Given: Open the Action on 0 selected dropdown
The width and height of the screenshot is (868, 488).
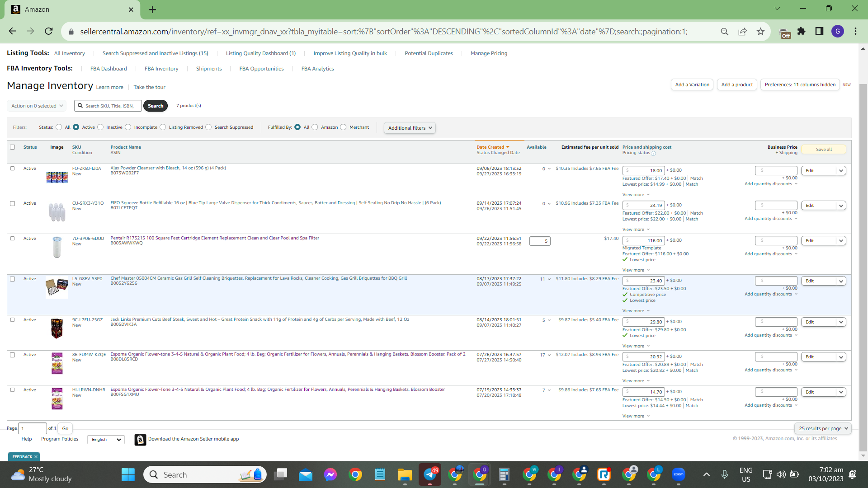Looking at the screenshot, I should [37, 106].
